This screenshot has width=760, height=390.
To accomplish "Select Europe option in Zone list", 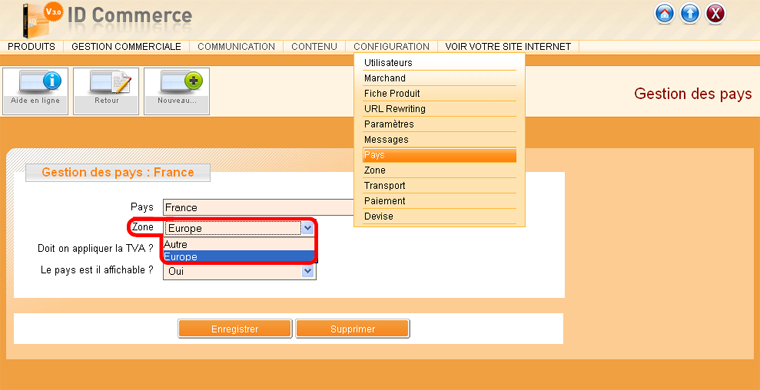I will (239, 257).
